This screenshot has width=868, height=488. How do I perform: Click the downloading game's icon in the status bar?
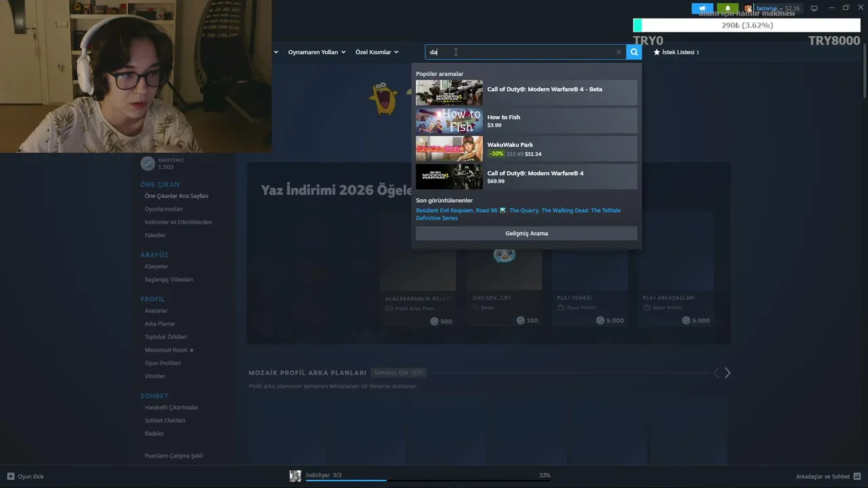point(295,476)
